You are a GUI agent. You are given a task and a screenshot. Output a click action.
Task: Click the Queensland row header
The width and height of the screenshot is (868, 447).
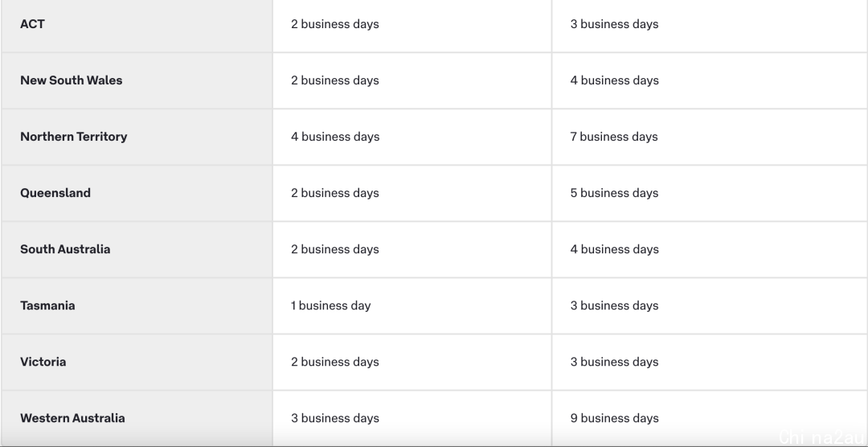[137, 193]
